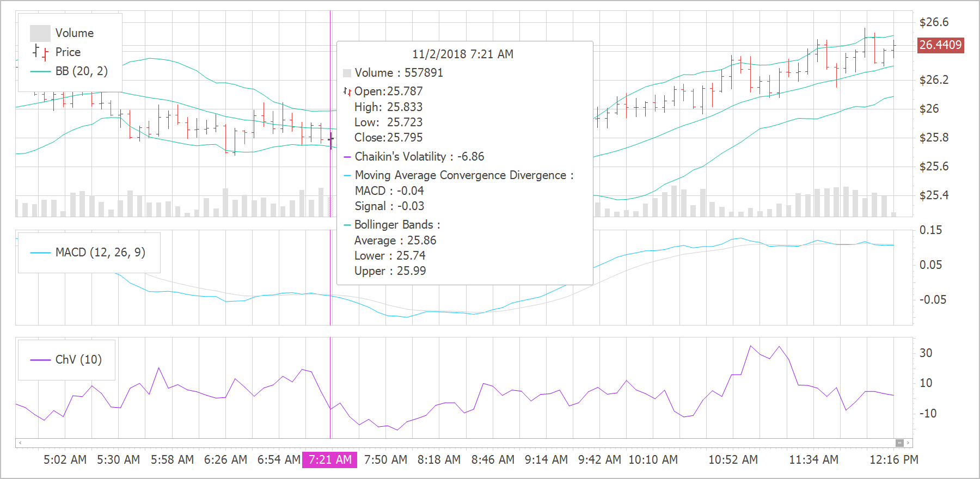Click the left arrow of the horizontal scrollbar
This screenshot has height=479, width=980.
pyautogui.click(x=20, y=443)
